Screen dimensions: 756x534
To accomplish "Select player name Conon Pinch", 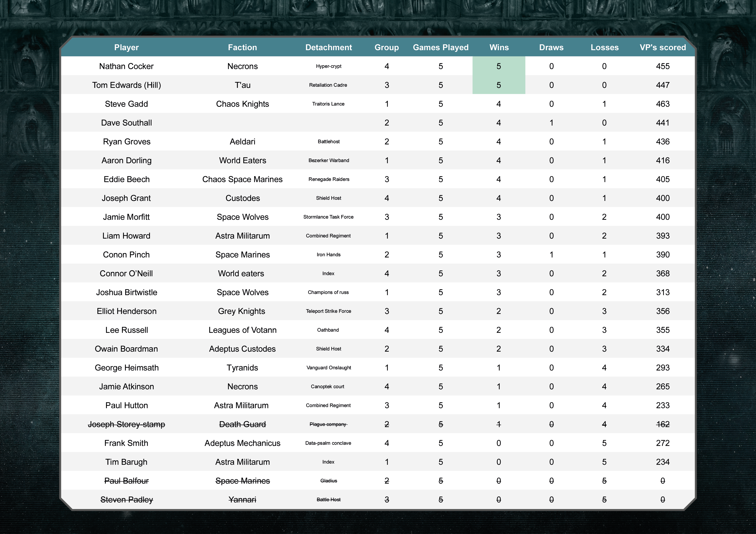I will [x=127, y=255].
